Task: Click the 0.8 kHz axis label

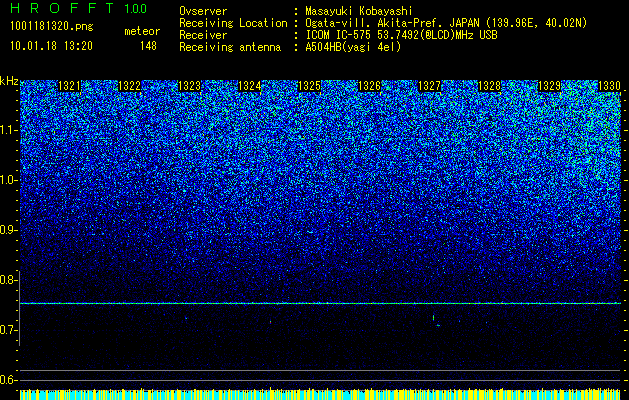Action: tap(8, 280)
